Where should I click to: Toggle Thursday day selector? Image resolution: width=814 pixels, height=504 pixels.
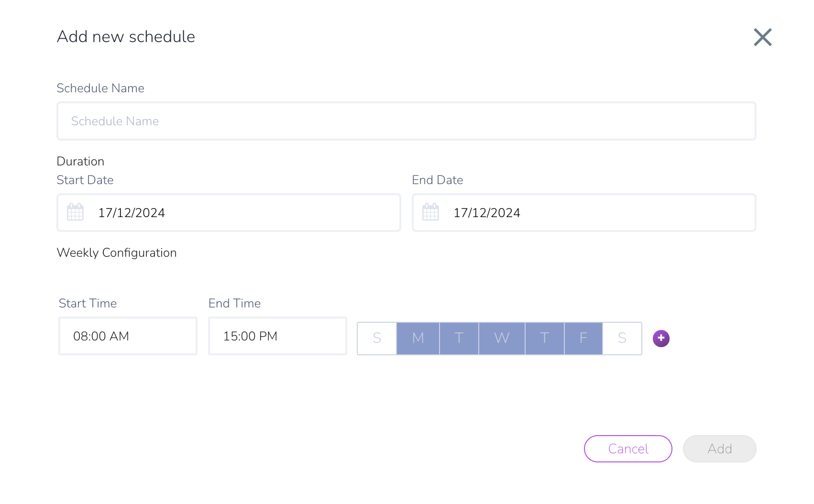tap(545, 339)
